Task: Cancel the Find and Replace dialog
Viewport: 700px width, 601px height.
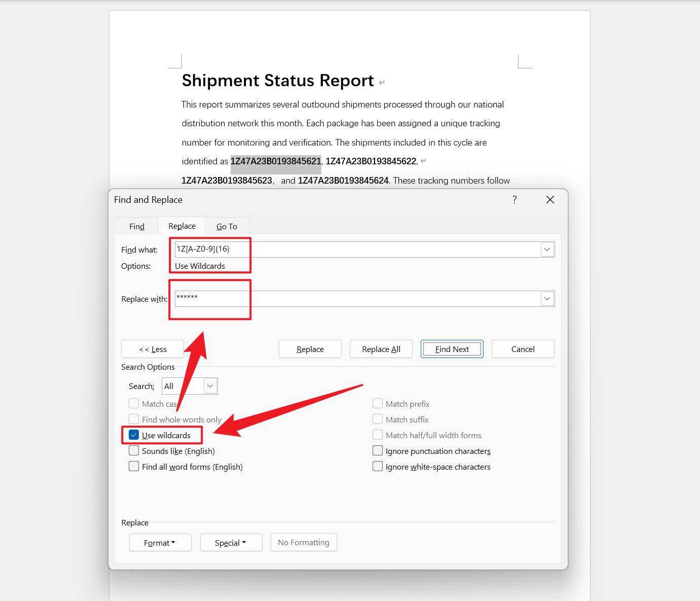Action: pyautogui.click(x=523, y=349)
